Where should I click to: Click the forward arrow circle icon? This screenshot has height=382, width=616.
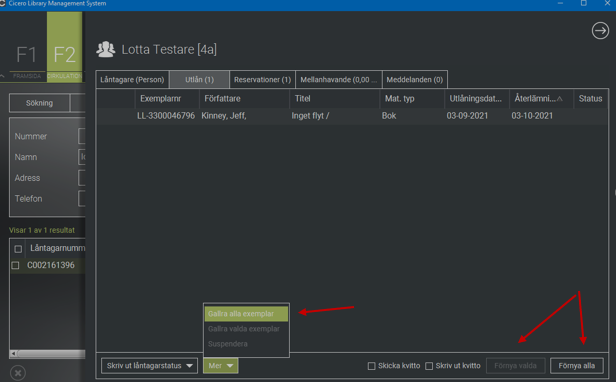tap(600, 31)
